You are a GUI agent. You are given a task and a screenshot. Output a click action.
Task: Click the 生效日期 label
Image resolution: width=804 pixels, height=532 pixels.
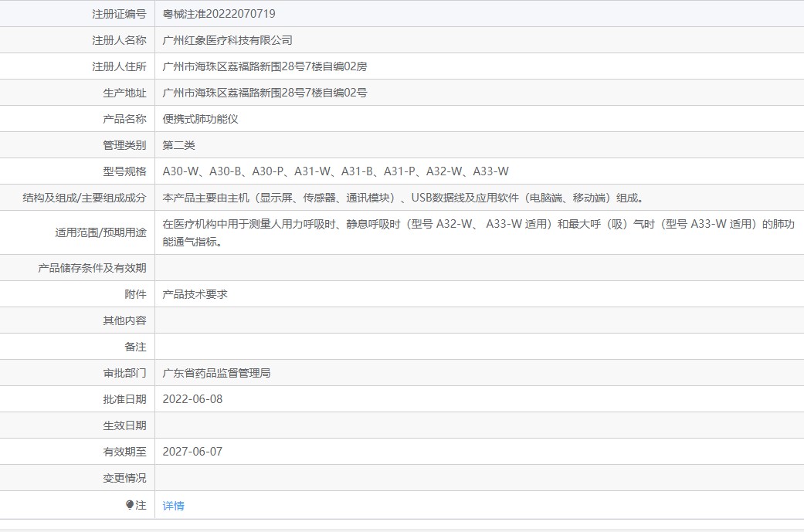click(x=124, y=425)
